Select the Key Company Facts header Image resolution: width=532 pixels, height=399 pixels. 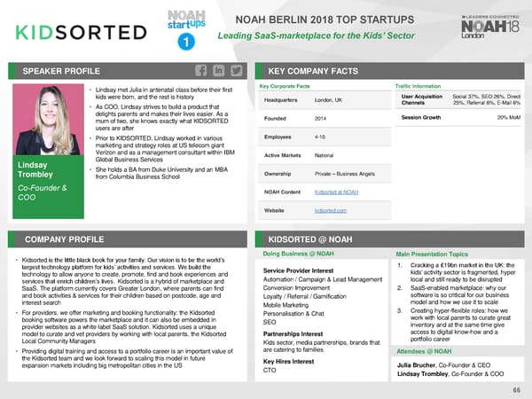pyautogui.click(x=312, y=70)
